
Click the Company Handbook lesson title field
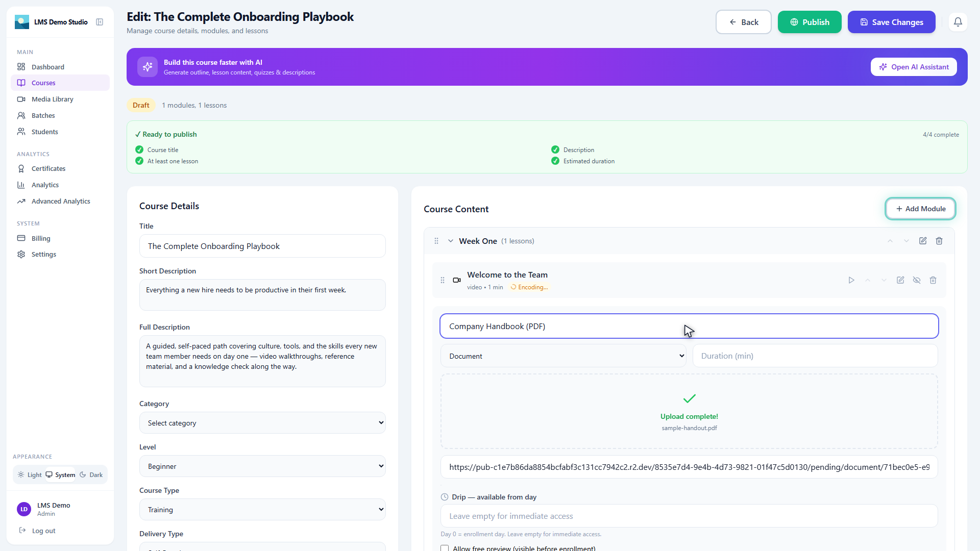click(x=689, y=326)
